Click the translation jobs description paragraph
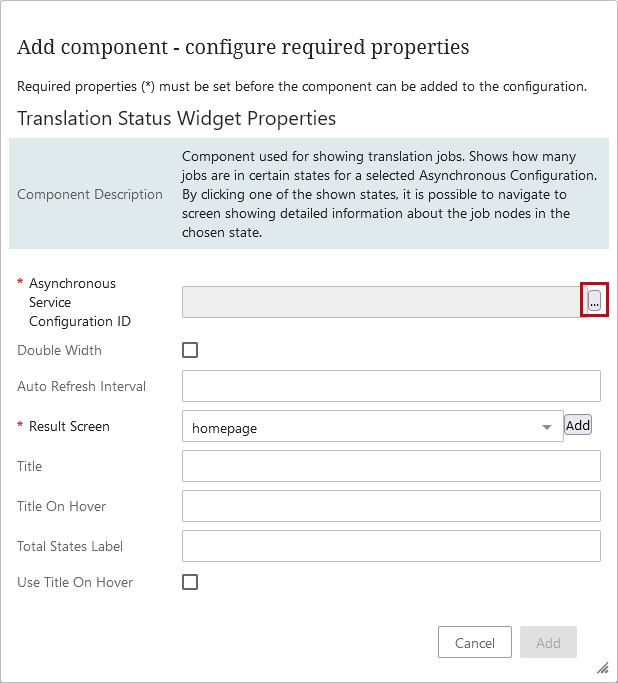 click(x=389, y=194)
